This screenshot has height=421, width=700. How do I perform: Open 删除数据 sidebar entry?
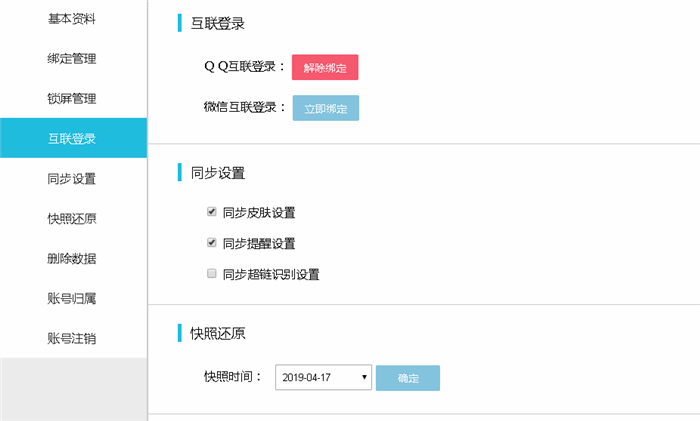(x=72, y=258)
